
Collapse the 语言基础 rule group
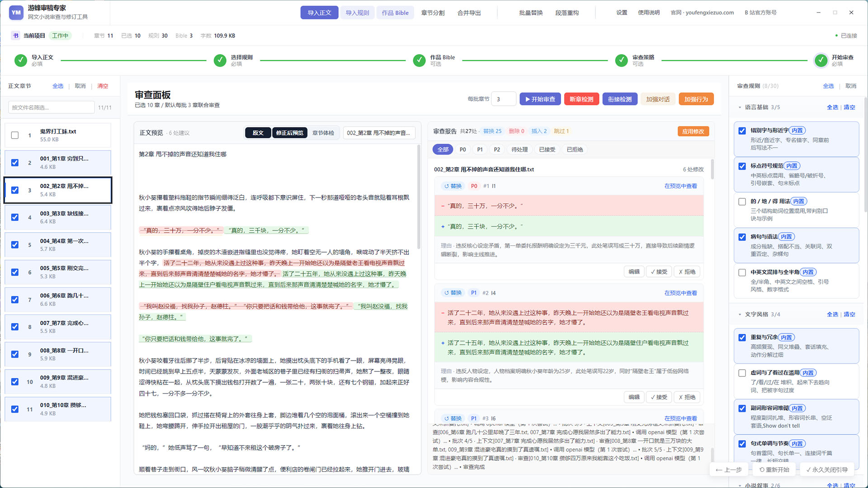(x=740, y=108)
